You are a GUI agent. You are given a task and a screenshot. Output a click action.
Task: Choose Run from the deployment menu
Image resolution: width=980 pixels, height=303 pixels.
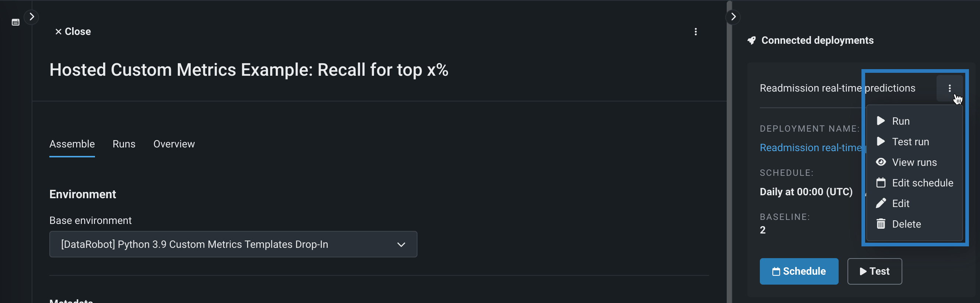coord(900,121)
